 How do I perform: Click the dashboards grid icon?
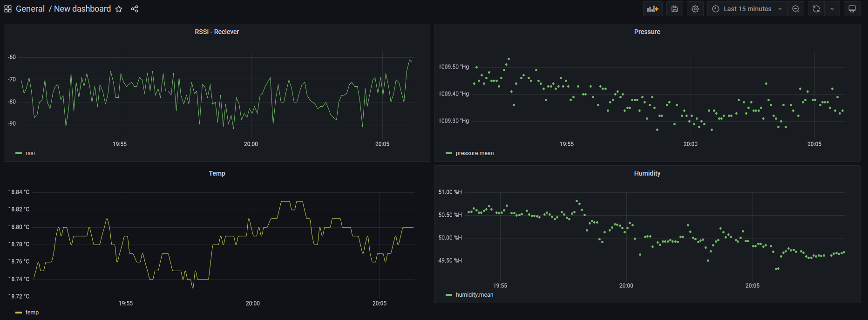[x=8, y=9]
